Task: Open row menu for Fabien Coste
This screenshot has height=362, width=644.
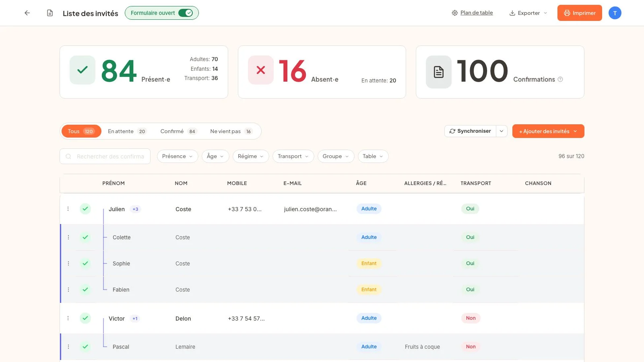Action: 68,290
